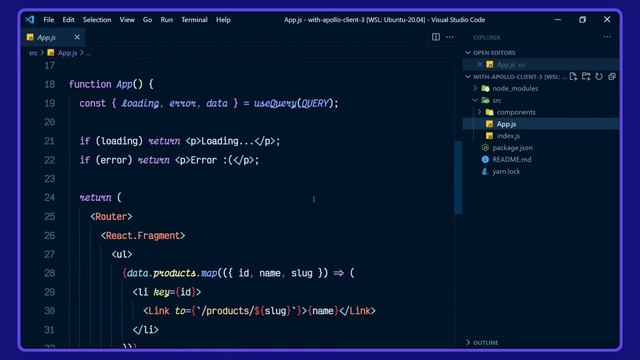The image size is (640, 360).
Task: Open the Run menu
Action: tap(167, 20)
